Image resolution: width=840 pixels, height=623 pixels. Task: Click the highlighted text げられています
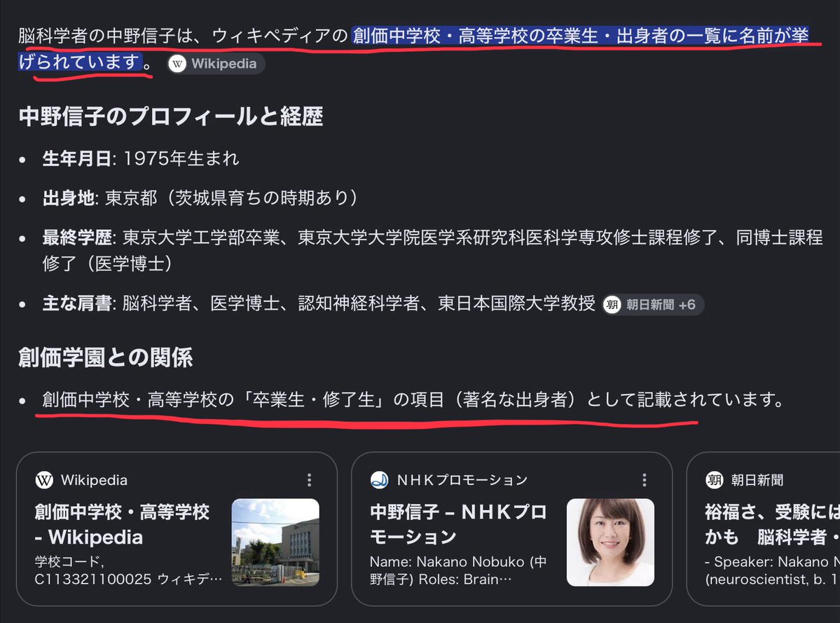pos(80,62)
